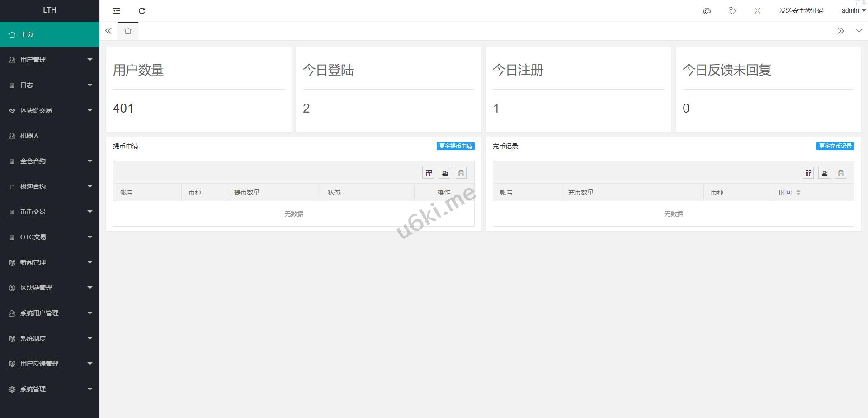
Task: Select 主页 in the sidebar
Action: [50, 34]
